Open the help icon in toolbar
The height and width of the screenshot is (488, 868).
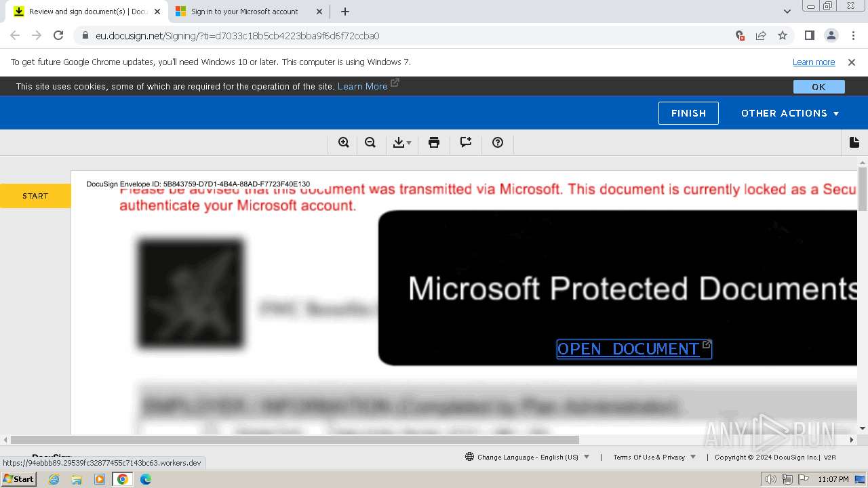coord(498,142)
